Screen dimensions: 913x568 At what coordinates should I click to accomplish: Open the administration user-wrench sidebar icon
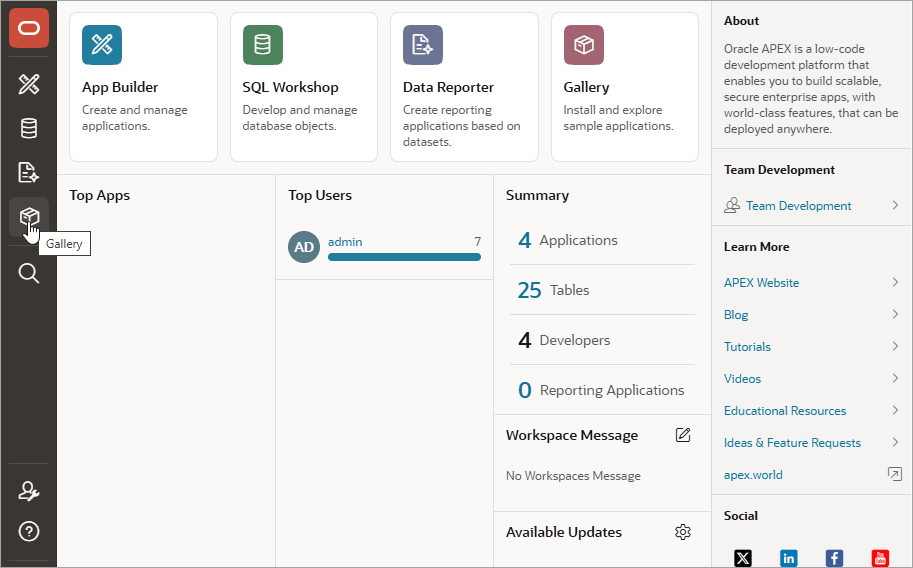[x=29, y=492]
